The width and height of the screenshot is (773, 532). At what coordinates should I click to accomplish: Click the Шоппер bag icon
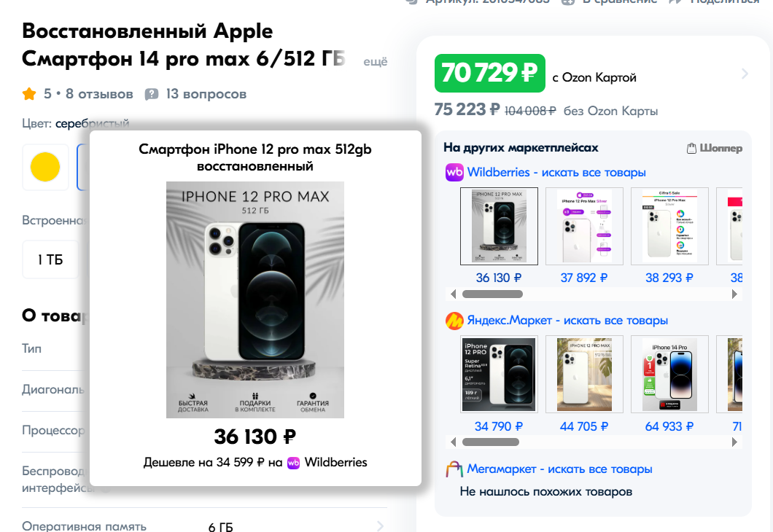click(692, 149)
